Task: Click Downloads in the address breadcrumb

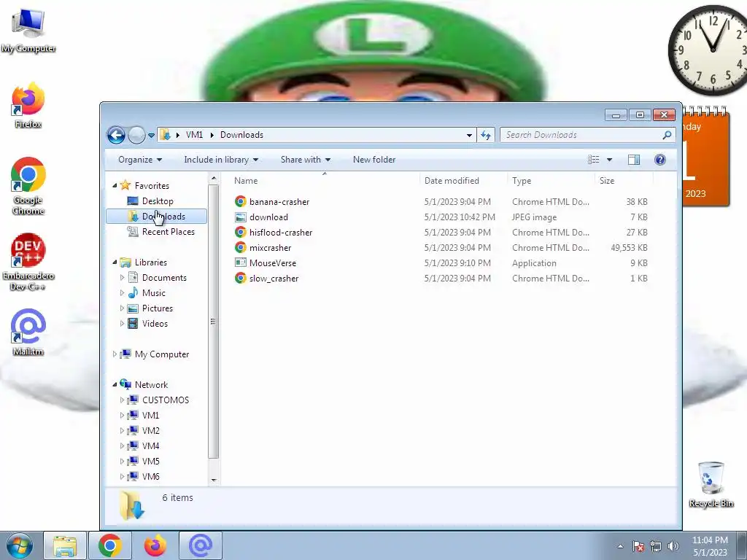Action: 241,135
